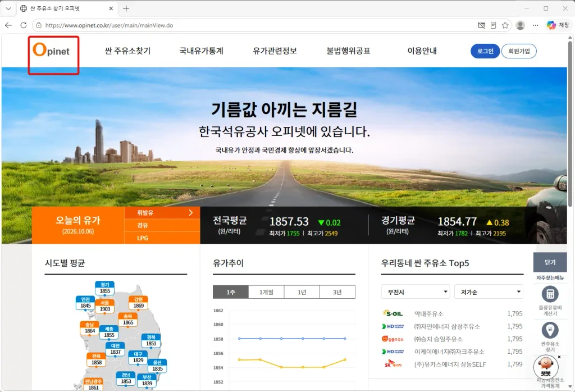
Task: Select the 충남 1864 map marker
Action: (x=90, y=328)
